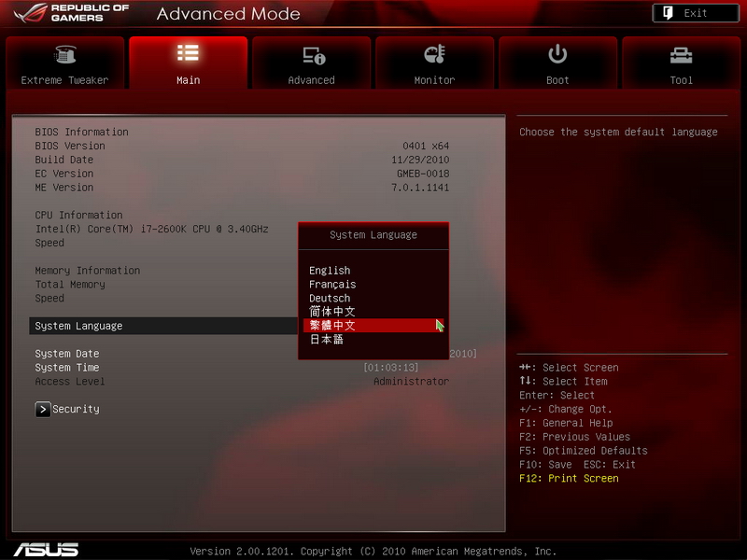Click the Main list icon
This screenshot has width=747, height=560.
188,53
